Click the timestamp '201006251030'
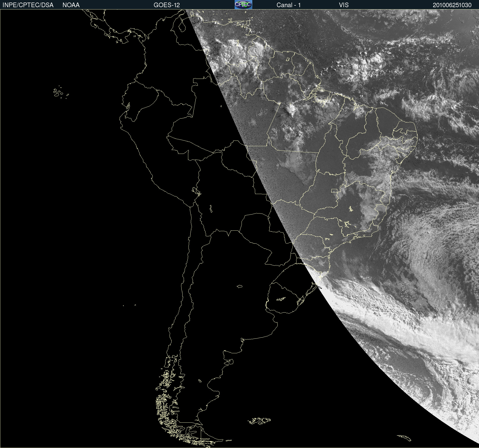Image resolution: width=479 pixels, height=448 pixels. click(452, 5)
